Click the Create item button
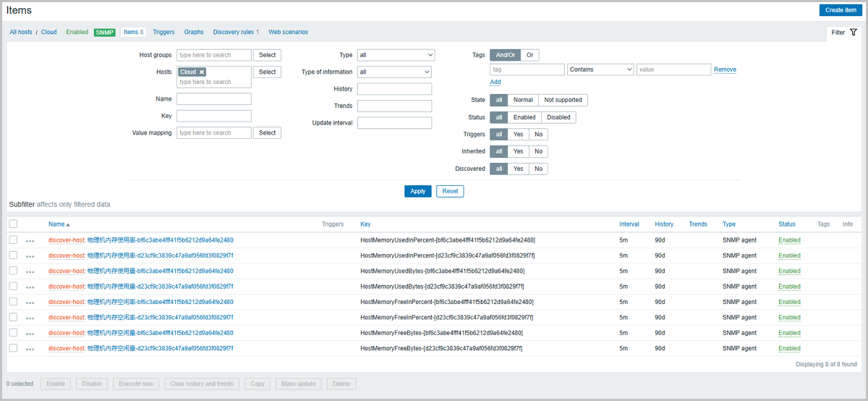Screen dimensions: 868x401 pos(840,10)
